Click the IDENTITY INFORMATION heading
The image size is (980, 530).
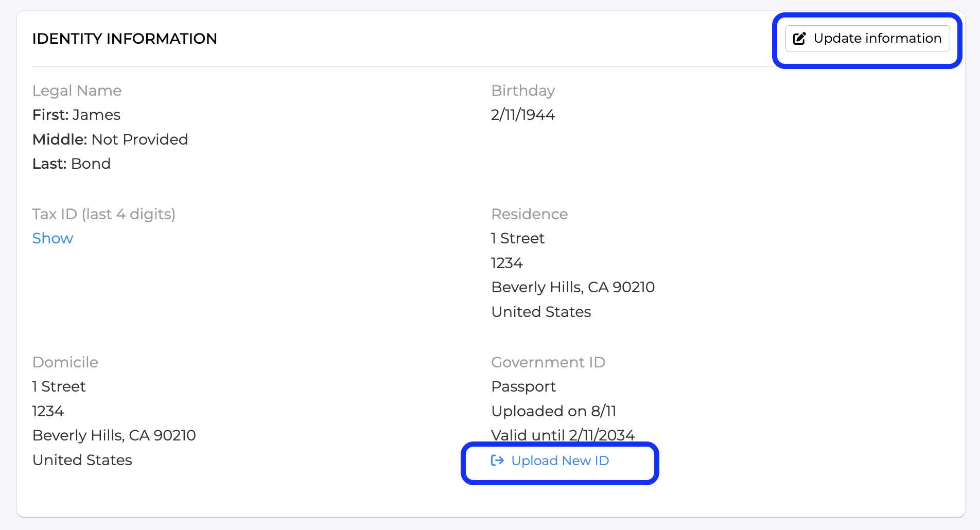tap(125, 39)
